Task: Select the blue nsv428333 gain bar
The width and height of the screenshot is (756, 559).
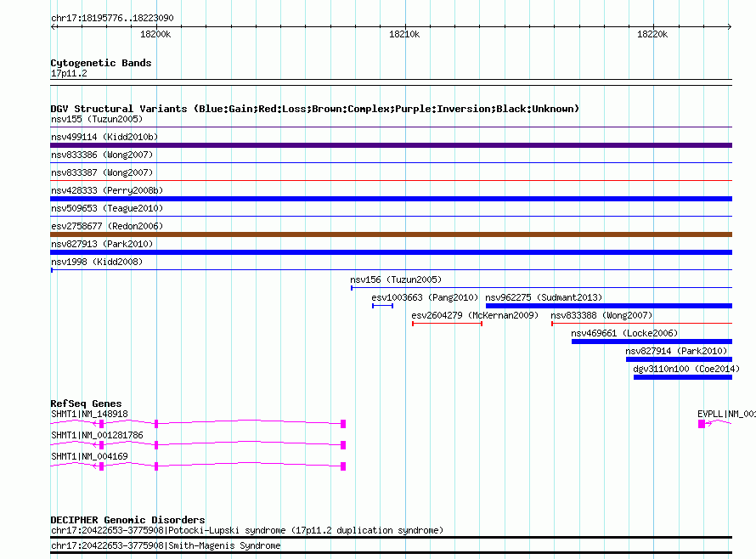Action: (391, 199)
